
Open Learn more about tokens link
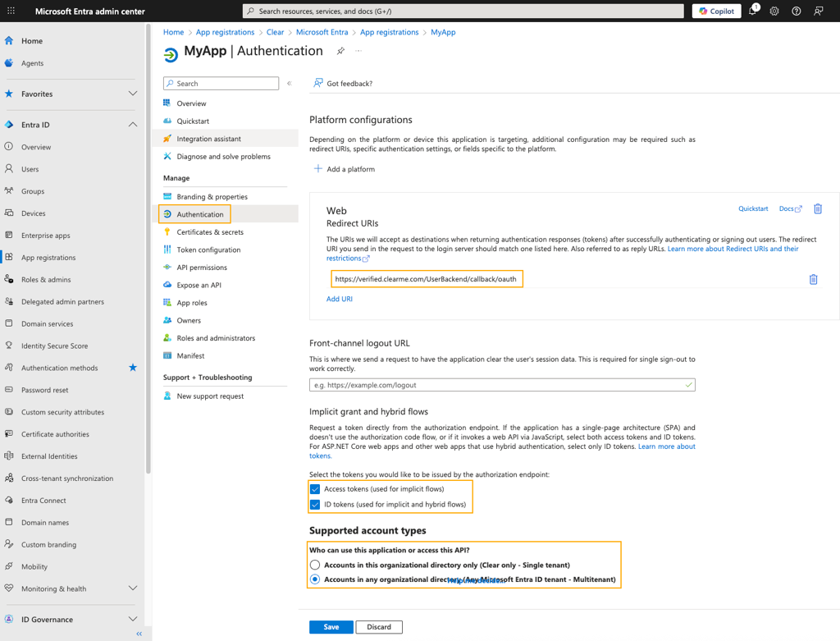click(x=666, y=446)
